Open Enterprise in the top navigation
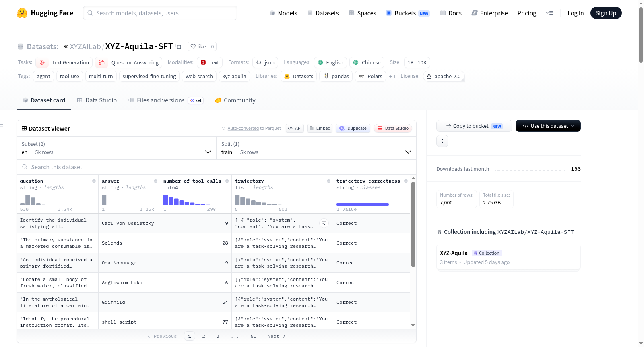Viewport: 644px width, 347px height. (489, 13)
